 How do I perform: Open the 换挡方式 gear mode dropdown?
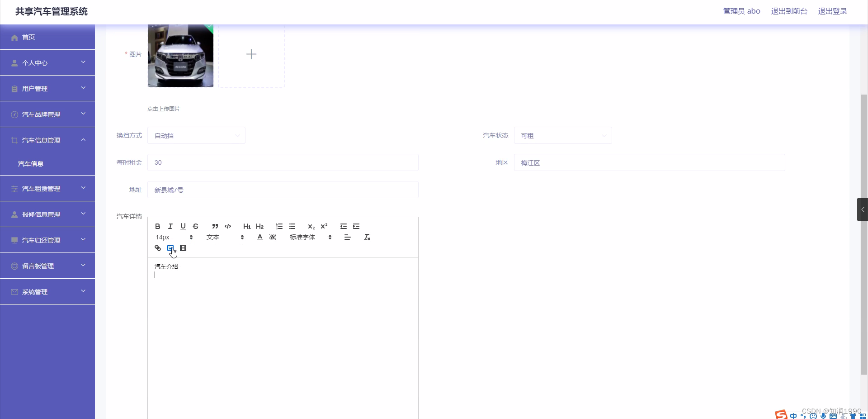click(196, 135)
